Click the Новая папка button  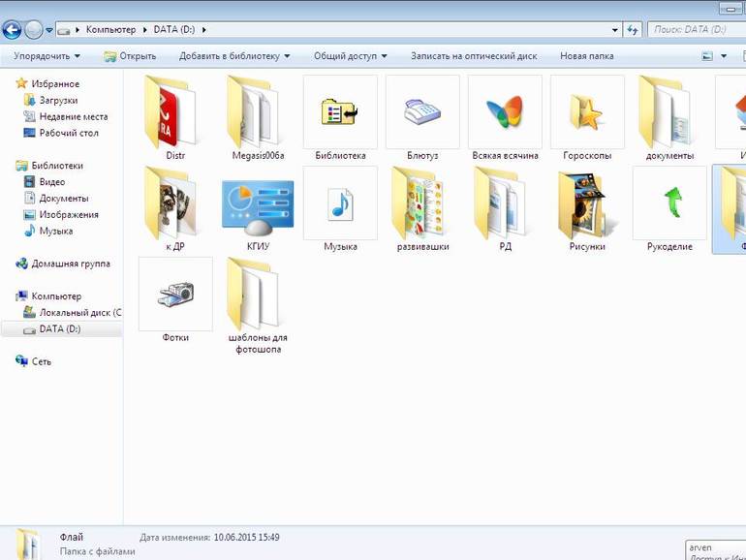(x=586, y=56)
